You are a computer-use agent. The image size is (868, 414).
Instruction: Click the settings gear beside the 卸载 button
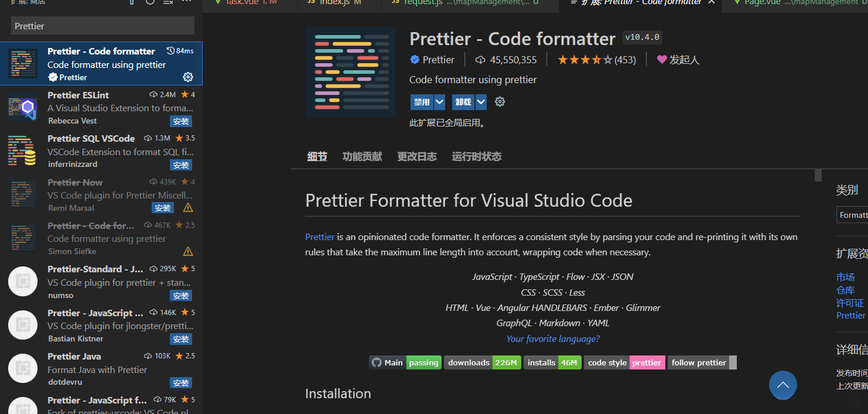[x=500, y=102]
